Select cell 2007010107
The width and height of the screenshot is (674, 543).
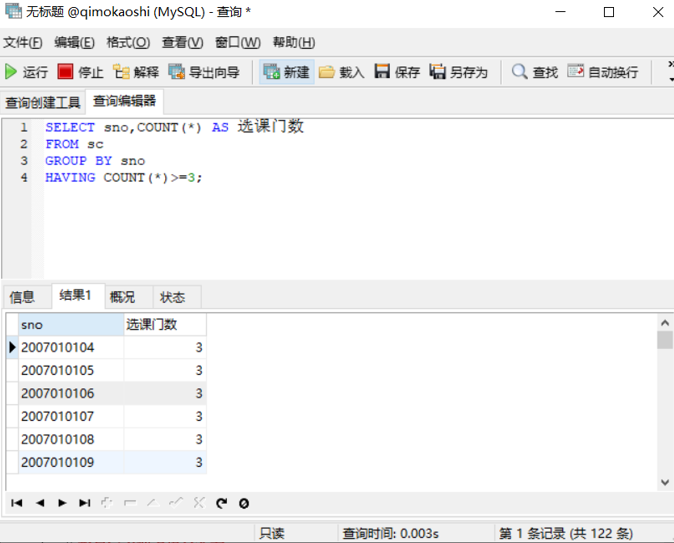coord(71,416)
